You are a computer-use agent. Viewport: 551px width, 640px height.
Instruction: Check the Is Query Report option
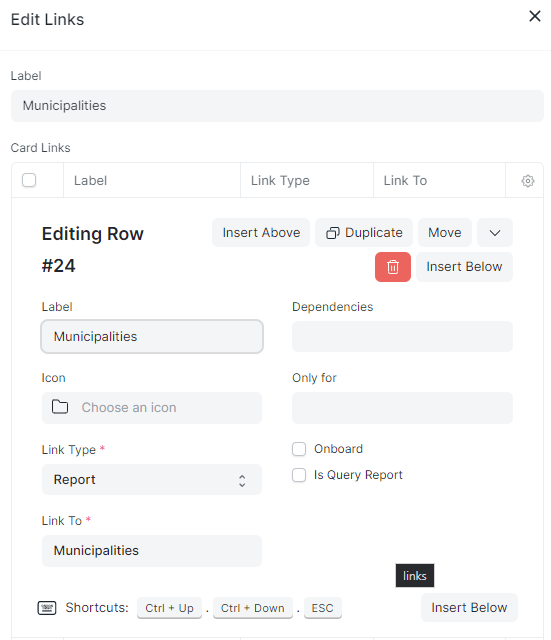pyautogui.click(x=299, y=475)
